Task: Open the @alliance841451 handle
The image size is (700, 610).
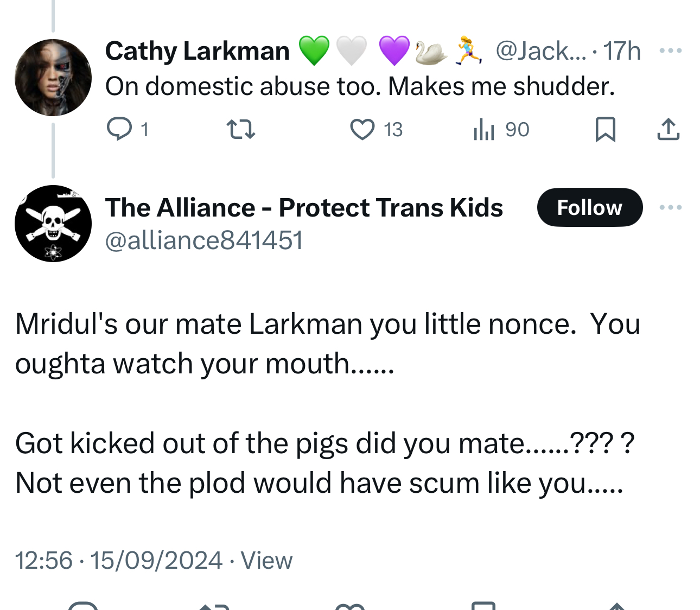Action: tap(204, 240)
